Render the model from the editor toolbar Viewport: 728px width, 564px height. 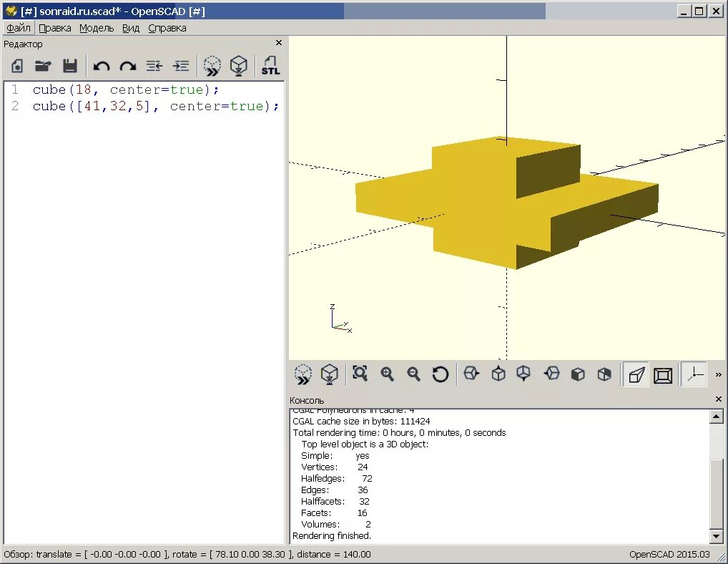click(239, 66)
